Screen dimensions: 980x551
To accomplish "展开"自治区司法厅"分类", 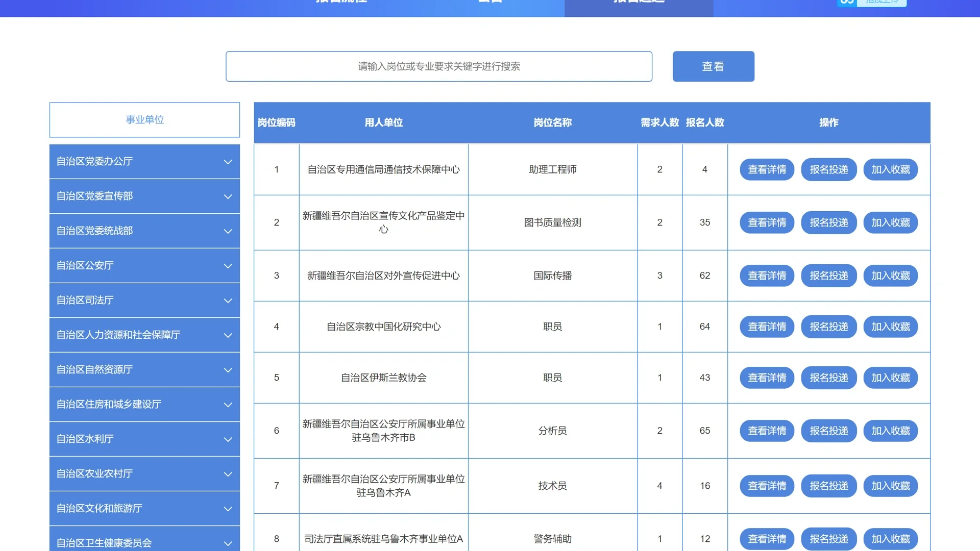I will coord(144,300).
